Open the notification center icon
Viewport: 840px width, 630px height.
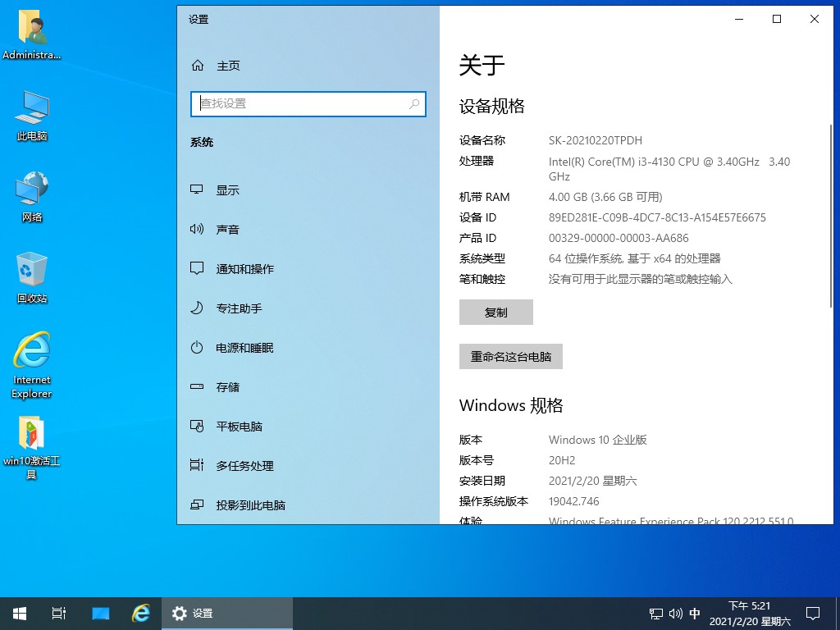coord(813,614)
